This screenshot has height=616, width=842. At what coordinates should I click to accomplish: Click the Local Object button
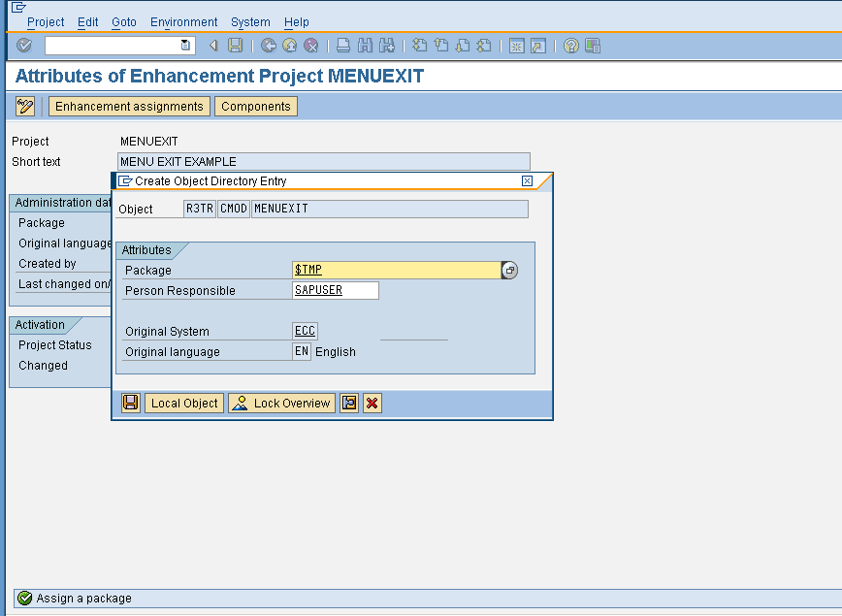point(183,403)
